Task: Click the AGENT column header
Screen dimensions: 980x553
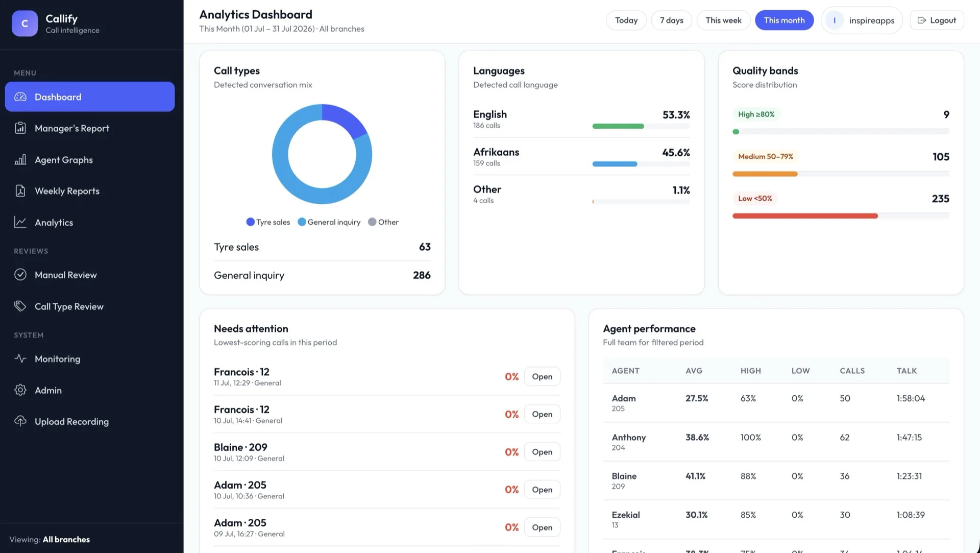Action: (x=625, y=371)
